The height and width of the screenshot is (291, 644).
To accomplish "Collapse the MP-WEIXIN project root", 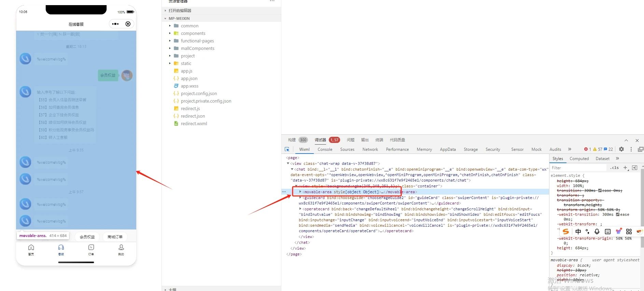I will [166, 18].
